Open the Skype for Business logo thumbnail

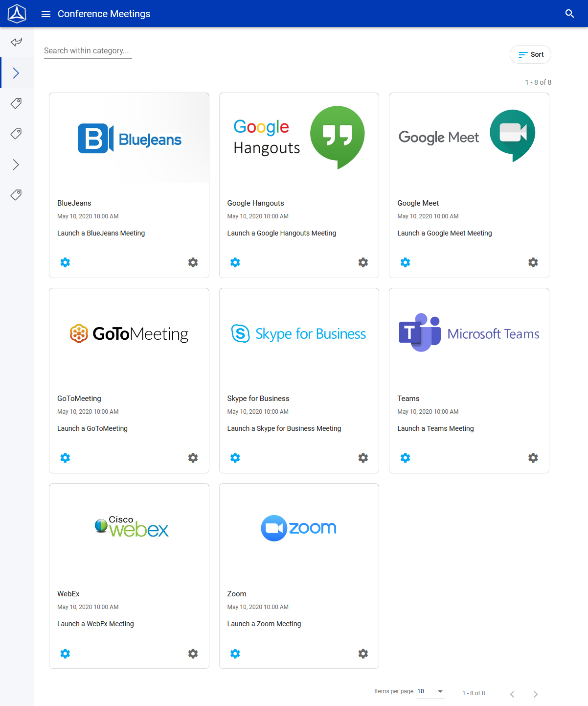coord(299,334)
